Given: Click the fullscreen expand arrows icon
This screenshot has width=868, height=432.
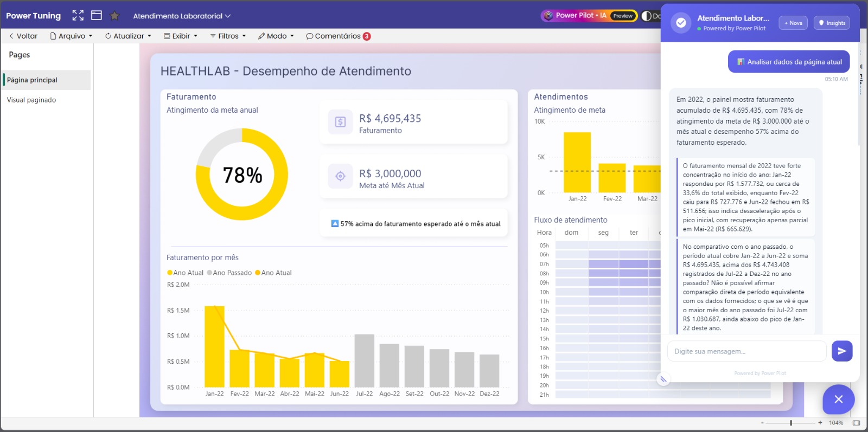Looking at the screenshot, I should (x=78, y=15).
